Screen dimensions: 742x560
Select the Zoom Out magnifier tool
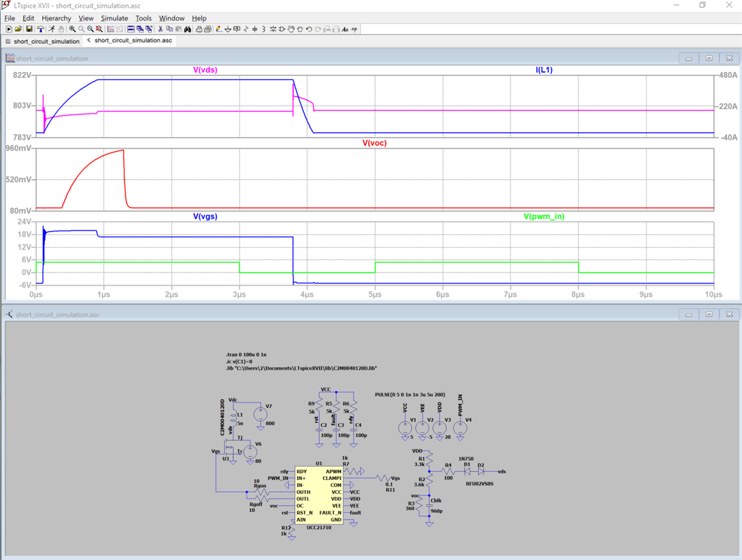coord(90,29)
